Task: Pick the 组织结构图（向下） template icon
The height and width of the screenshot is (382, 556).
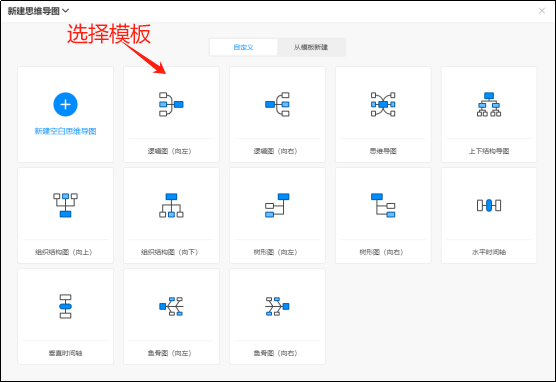Action: pyautogui.click(x=171, y=205)
